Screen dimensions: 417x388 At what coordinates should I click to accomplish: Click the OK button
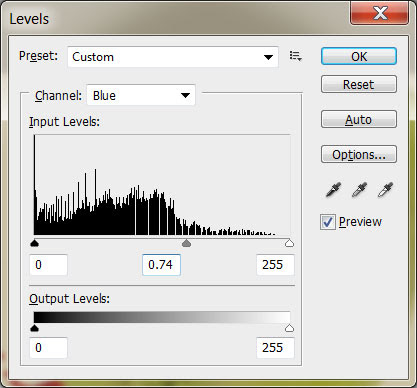click(359, 56)
